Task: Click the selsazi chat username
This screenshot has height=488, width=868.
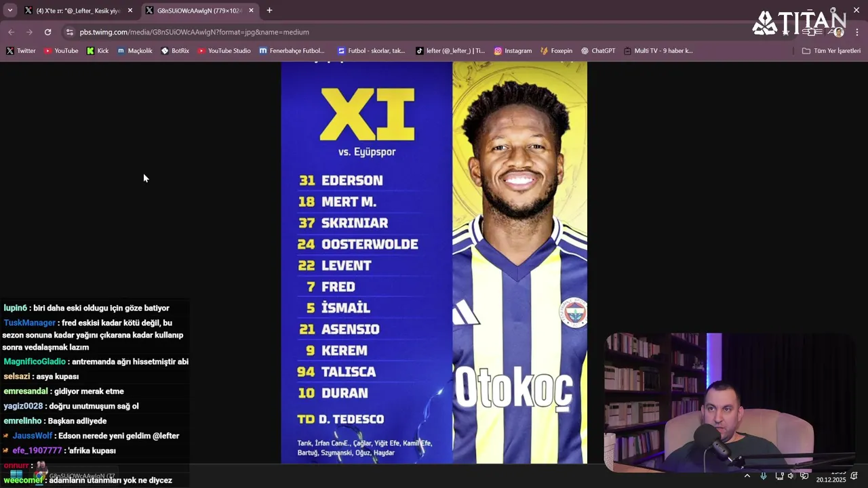Action: (17, 376)
